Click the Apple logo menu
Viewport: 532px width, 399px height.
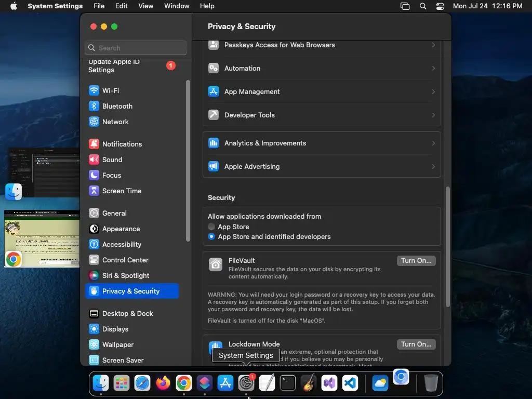point(14,6)
